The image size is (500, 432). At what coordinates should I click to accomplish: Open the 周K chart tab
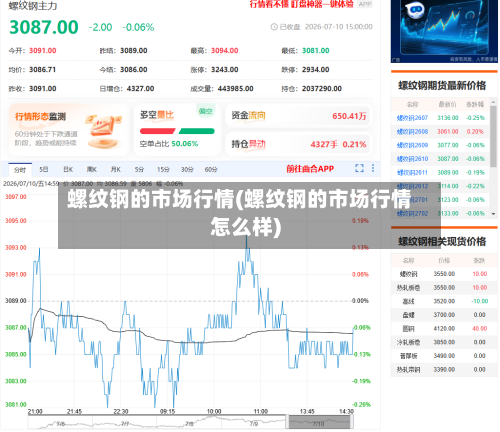[x=92, y=169]
